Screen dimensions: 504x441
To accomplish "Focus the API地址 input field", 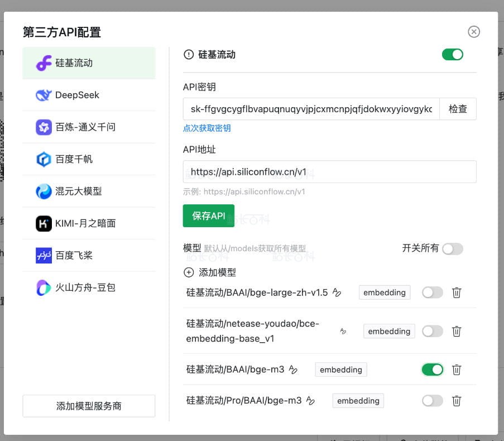I will click(329, 172).
